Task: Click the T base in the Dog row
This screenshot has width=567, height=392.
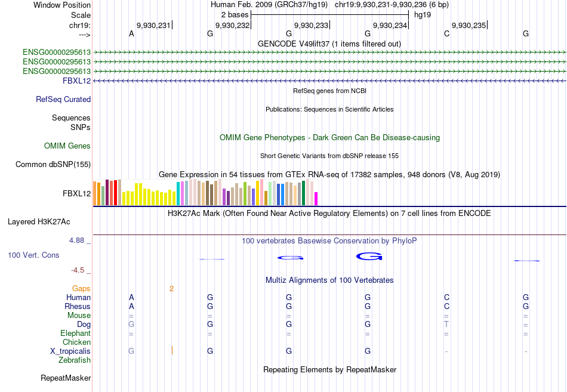Action: [446, 325]
